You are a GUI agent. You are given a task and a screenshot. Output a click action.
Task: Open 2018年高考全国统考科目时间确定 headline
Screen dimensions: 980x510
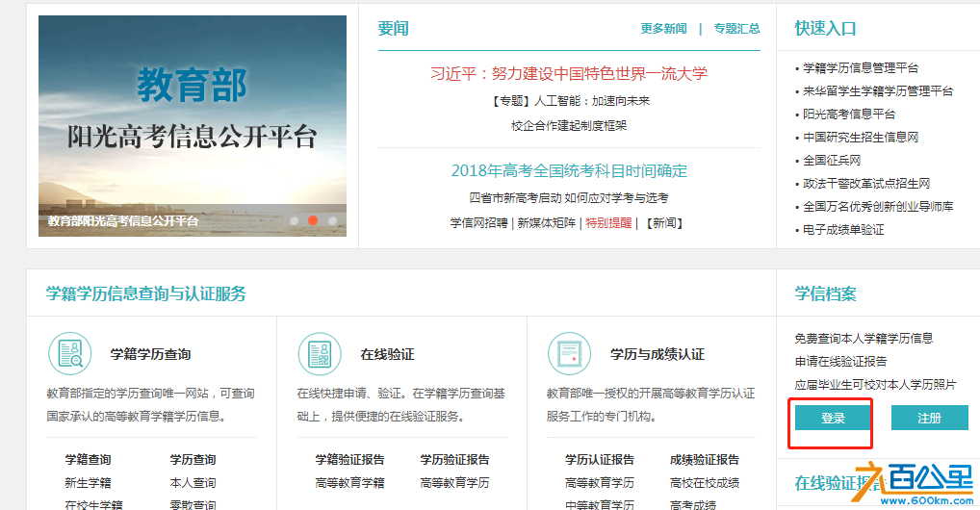[569, 170]
